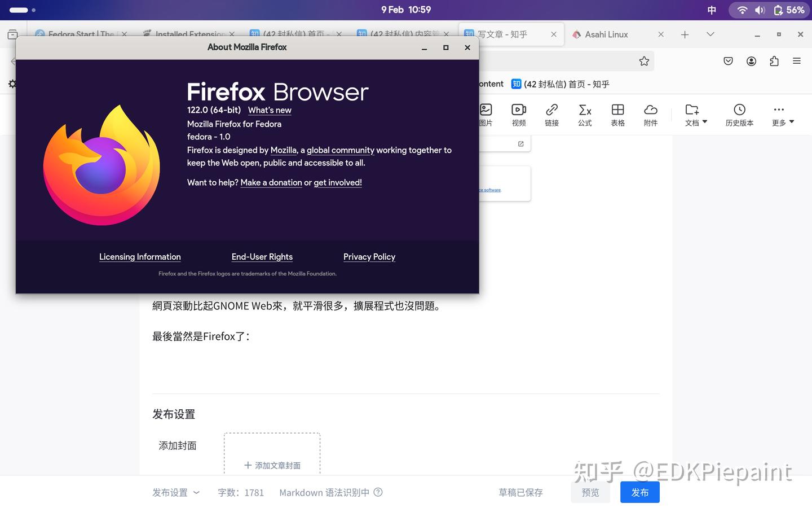This screenshot has width=812, height=508.
Task: Open the GNOME Activities overview indicator
Action: coord(23,10)
